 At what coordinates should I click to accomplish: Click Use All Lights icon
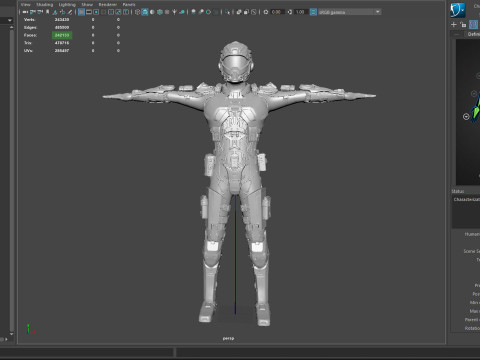coord(174,12)
